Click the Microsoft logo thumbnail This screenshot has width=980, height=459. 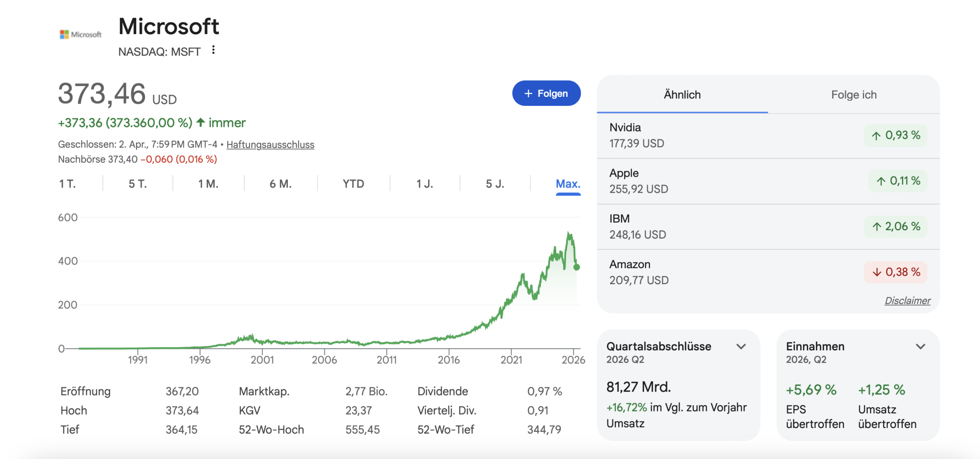click(80, 34)
